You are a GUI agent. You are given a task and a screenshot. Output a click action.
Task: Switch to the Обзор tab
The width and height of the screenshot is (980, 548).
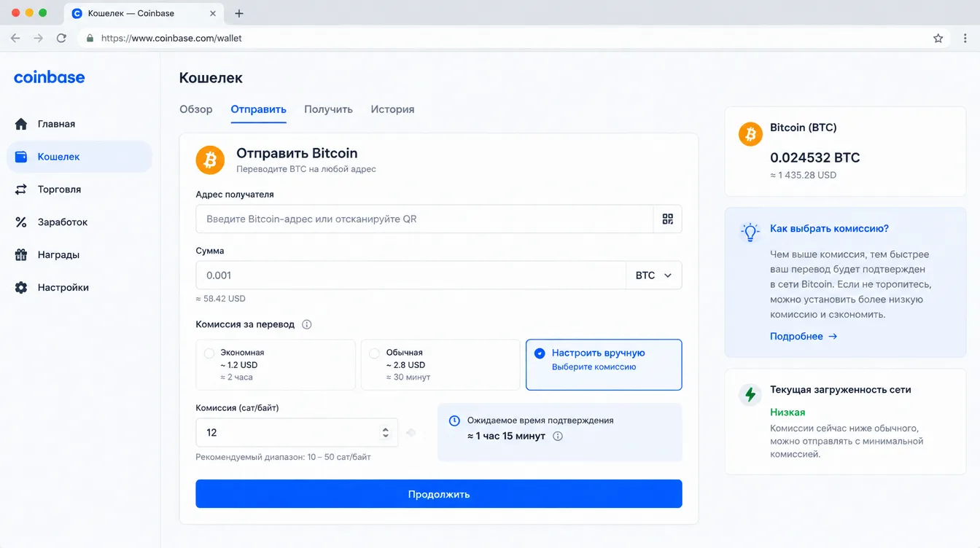tap(196, 109)
